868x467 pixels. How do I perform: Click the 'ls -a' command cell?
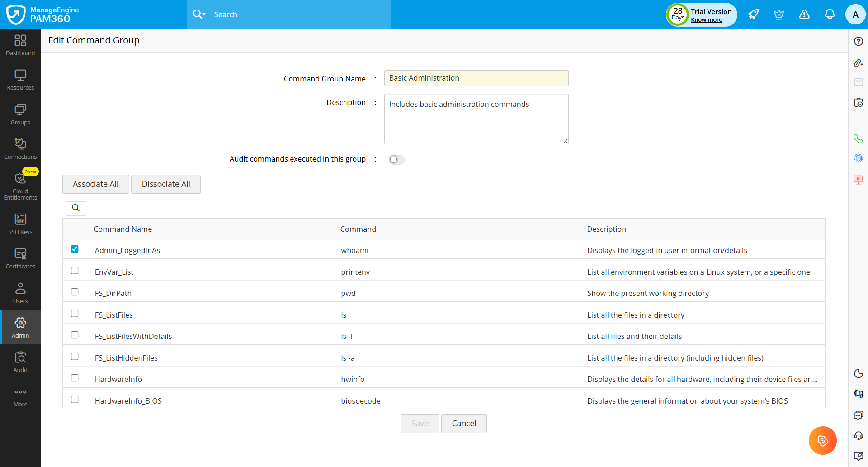click(348, 358)
